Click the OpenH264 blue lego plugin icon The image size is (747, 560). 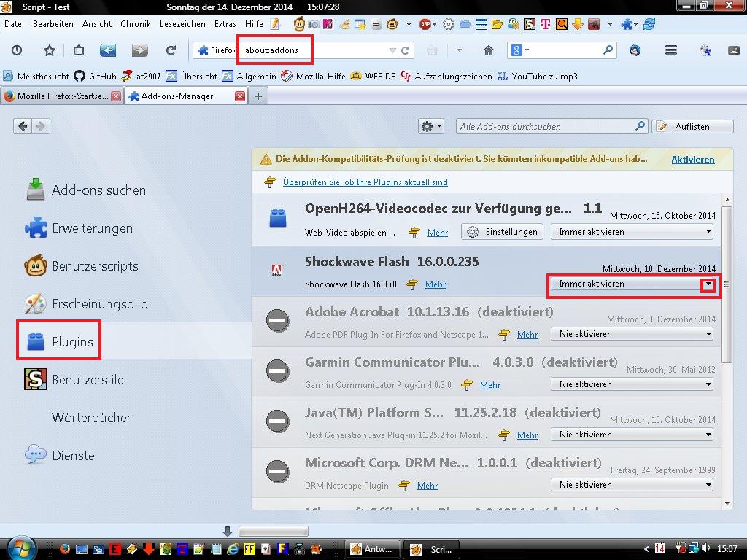pos(278,219)
